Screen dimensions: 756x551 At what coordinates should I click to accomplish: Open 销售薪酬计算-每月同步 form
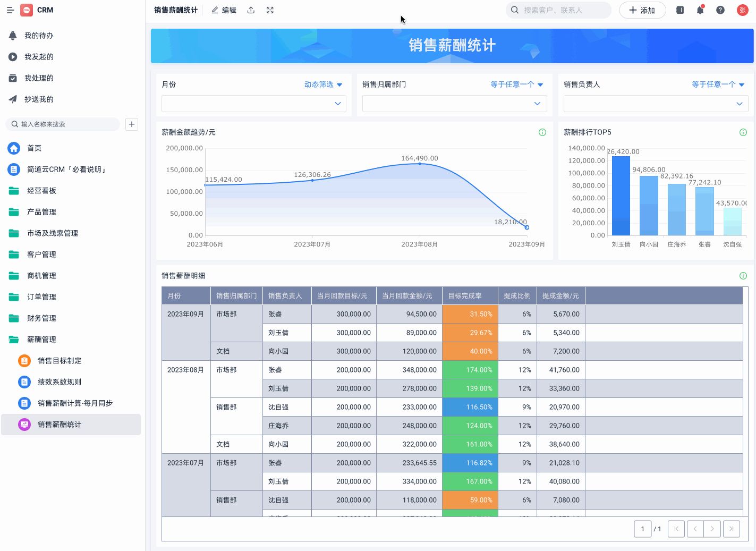pos(75,403)
